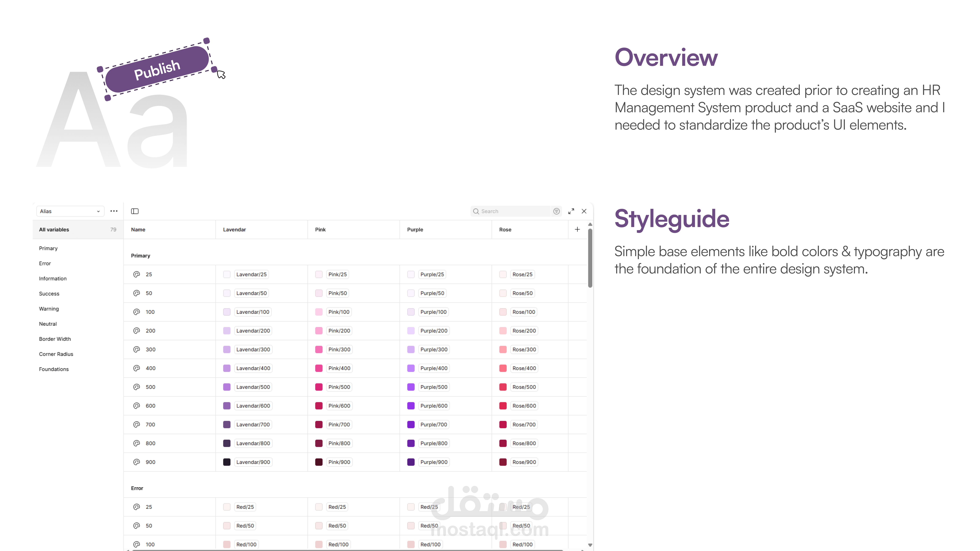Select Corner Radius group in sidebar

(x=56, y=354)
